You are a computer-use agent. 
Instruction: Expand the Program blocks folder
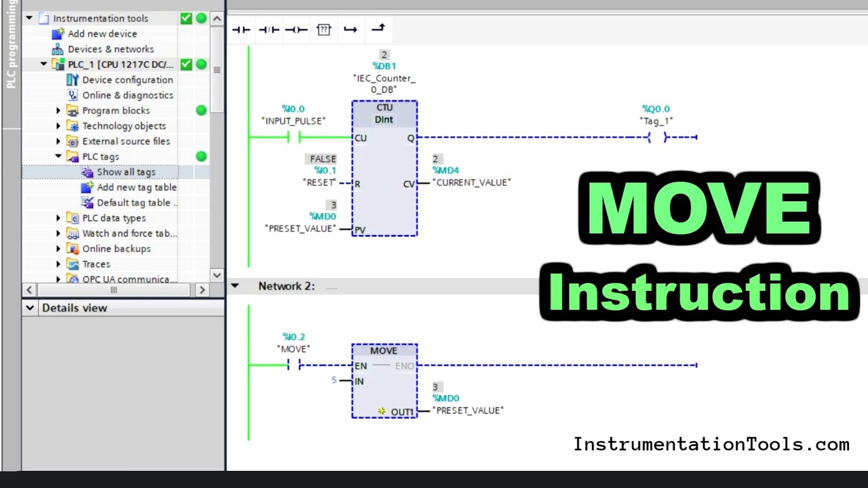click(x=58, y=110)
